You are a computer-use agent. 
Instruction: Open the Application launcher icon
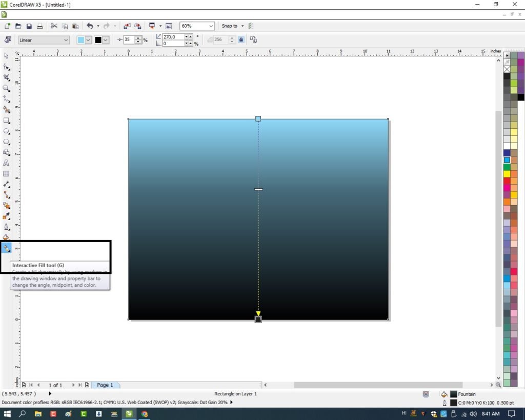point(152,26)
